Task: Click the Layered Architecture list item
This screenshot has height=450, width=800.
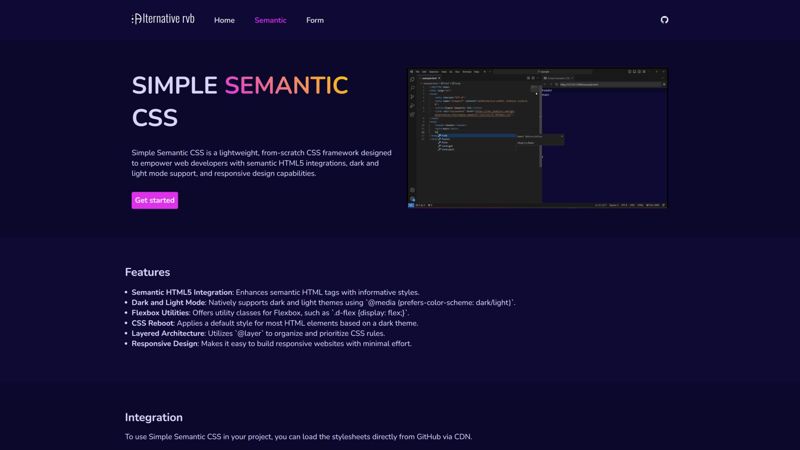Action: [168, 333]
